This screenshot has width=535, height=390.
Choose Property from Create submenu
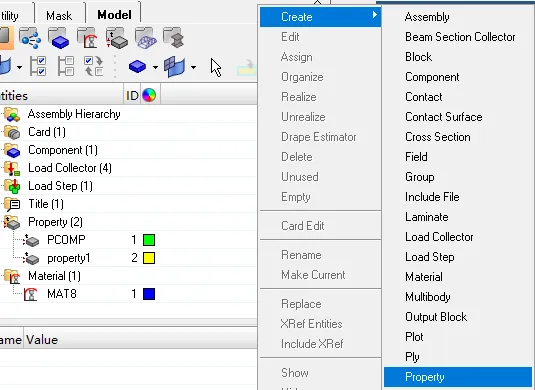coord(458,377)
